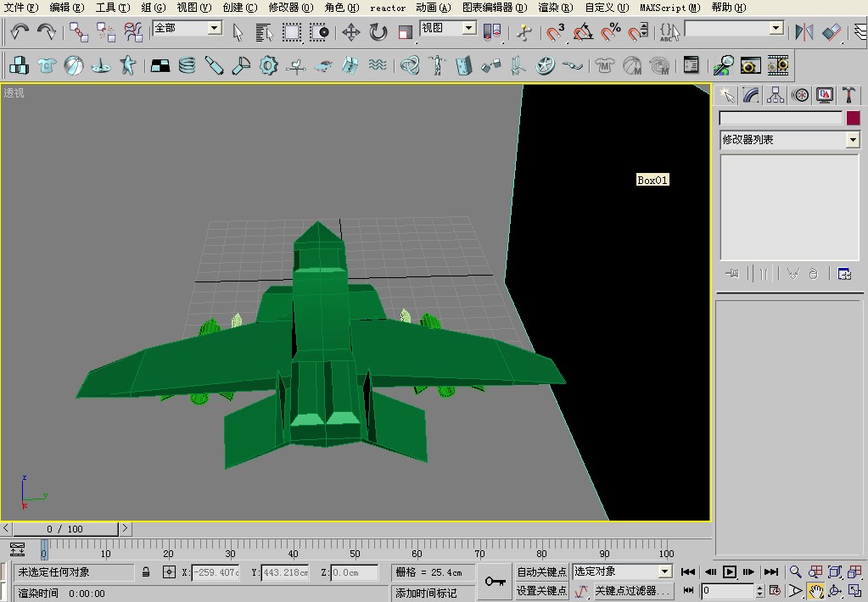Open the Render Scene camera icon
Image resolution: width=868 pixels, height=602 pixels.
pos(750,66)
